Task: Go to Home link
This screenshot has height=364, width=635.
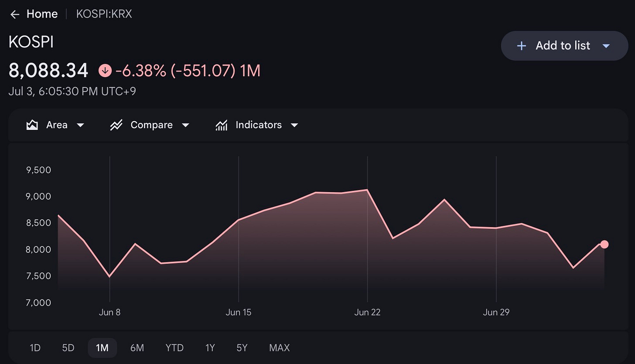Action: (42, 14)
